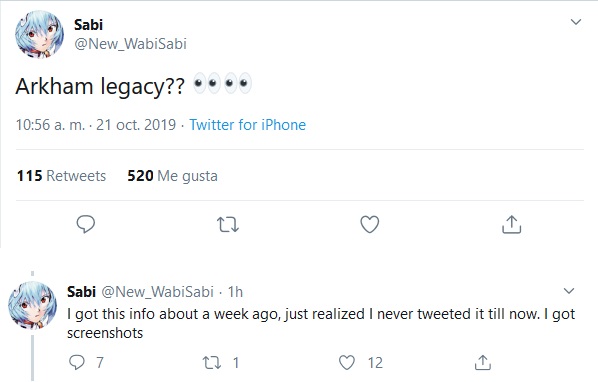The image size is (598, 382).
Task: Expand the reply tweet's chevron menu
Action: point(569,291)
